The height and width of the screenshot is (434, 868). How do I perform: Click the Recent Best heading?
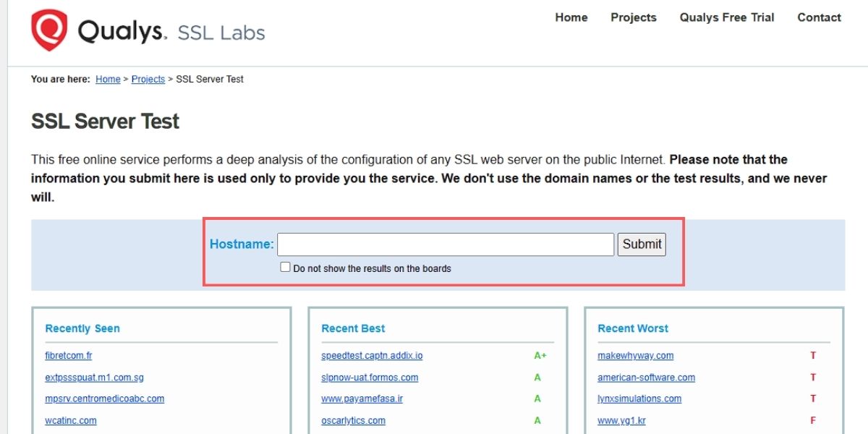tap(353, 328)
